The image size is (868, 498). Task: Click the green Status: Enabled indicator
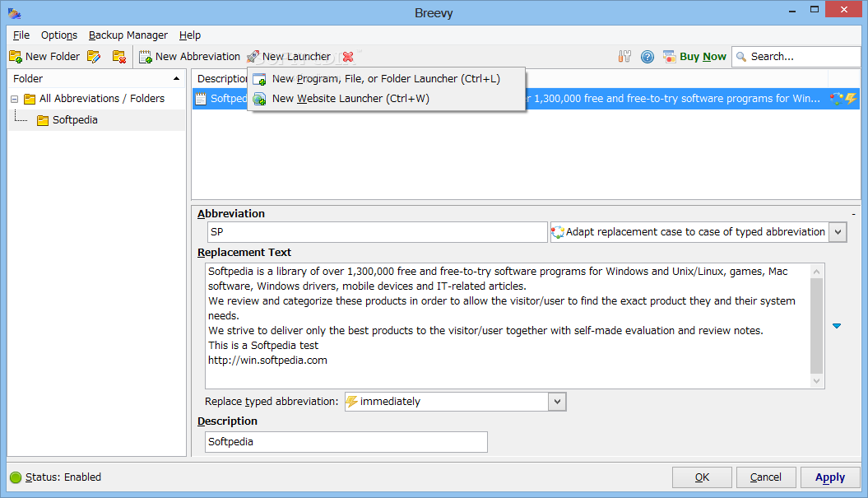point(16,477)
